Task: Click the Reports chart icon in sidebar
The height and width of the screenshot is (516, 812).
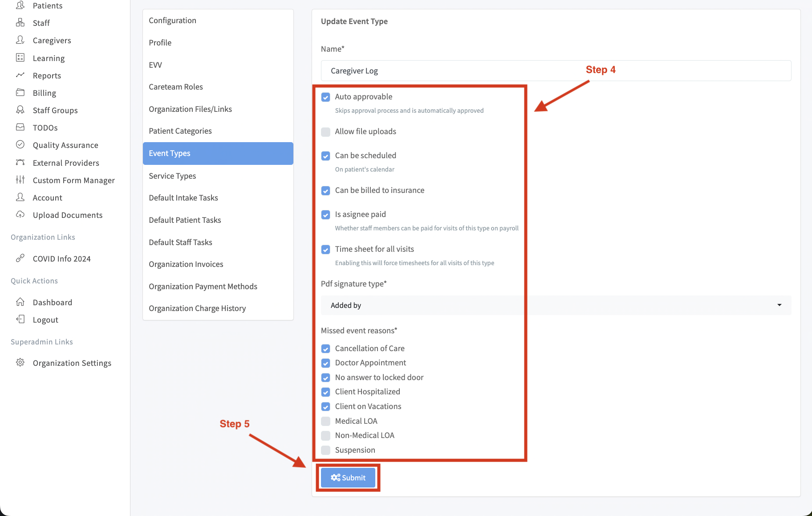Action: click(x=20, y=75)
